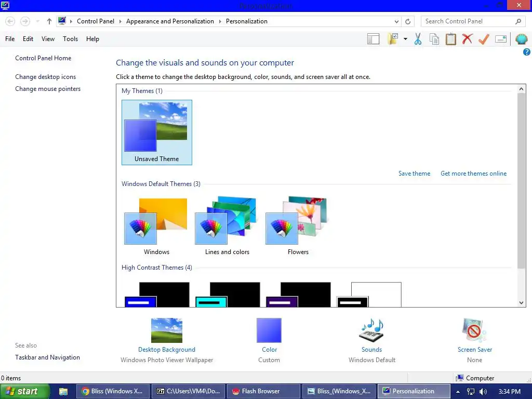Image resolution: width=532 pixels, height=399 pixels.
Task: Expand chevron before Control Panel breadcrumb
Action: (x=71, y=21)
